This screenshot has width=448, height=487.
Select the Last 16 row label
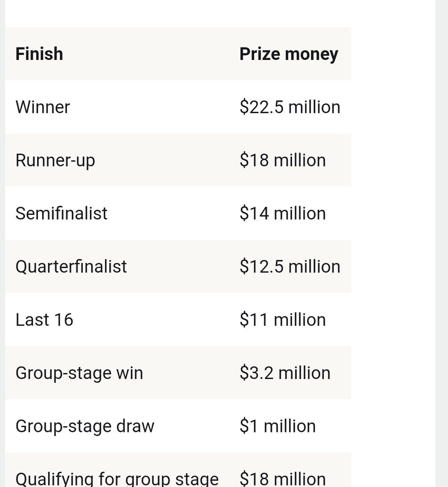(44, 320)
